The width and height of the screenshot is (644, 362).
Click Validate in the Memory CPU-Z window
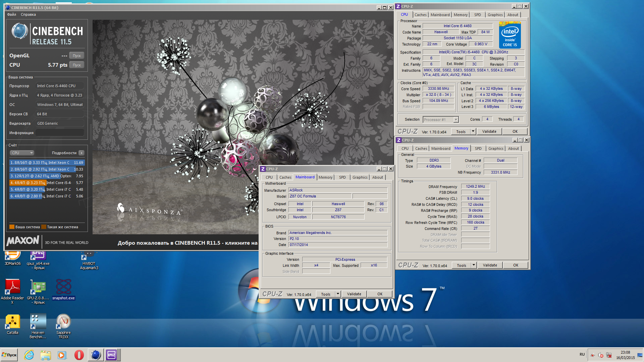click(490, 265)
